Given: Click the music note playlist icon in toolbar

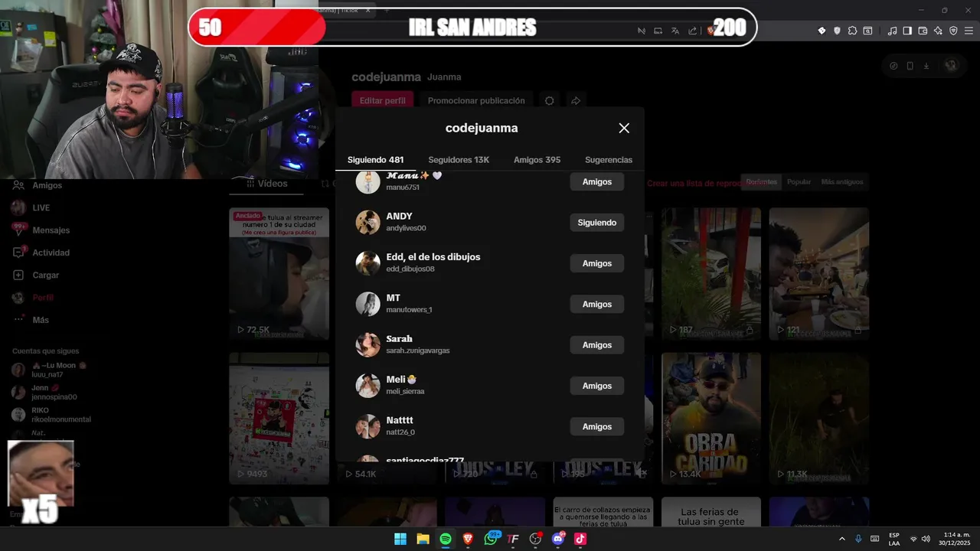Looking at the screenshot, I should pos(892,31).
